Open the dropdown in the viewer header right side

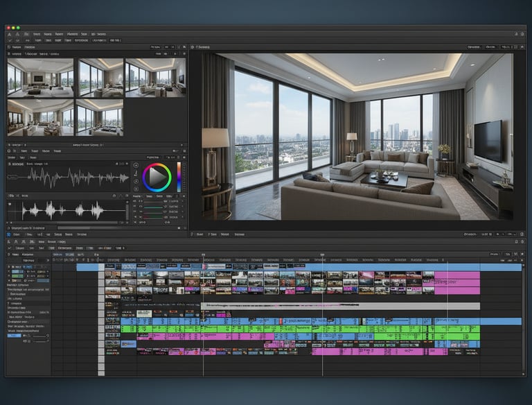point(475,47)
